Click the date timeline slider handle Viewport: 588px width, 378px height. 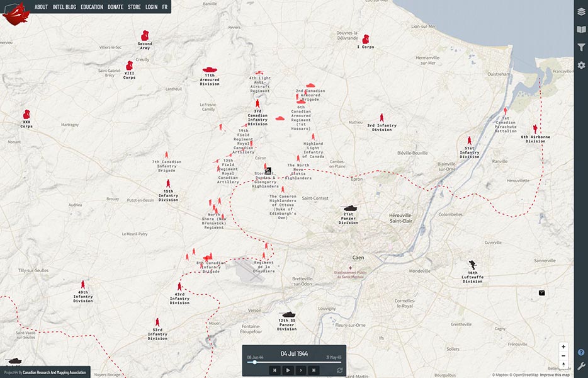pos(254,362)
